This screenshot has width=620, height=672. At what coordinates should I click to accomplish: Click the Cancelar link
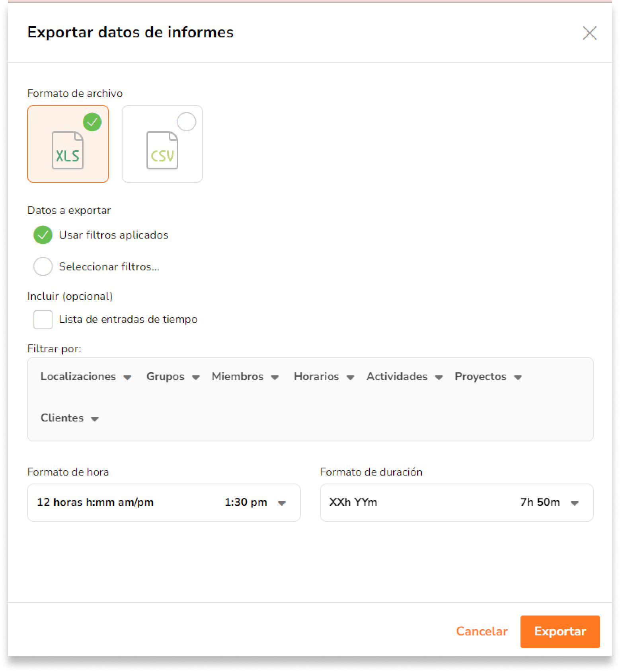tap(482, 631)
